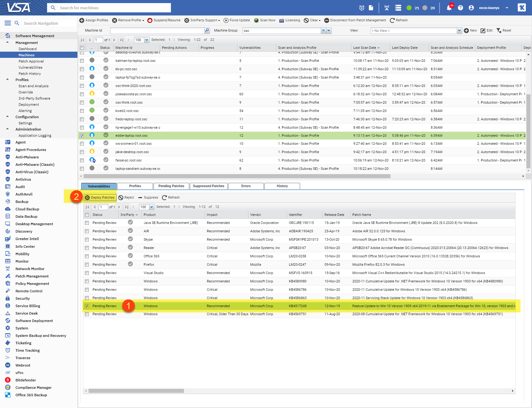This screenshot has height=408, width=532.
Task: Toggle select-all checkbox in machines header
Action: tap(82, 48)
